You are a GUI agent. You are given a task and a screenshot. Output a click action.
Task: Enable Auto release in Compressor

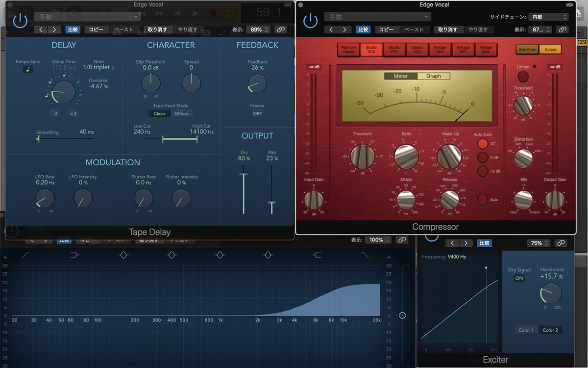[x=483, y=200]
